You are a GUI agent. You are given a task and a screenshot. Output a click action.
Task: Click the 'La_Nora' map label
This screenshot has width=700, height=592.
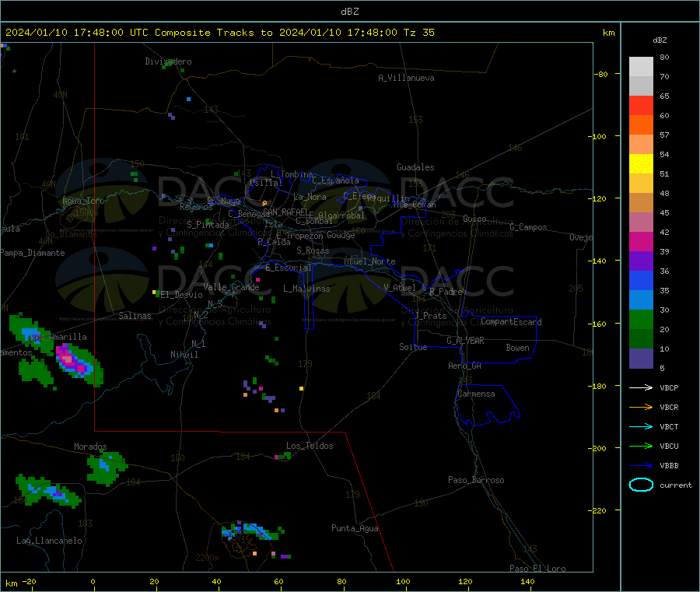point(310,197)
